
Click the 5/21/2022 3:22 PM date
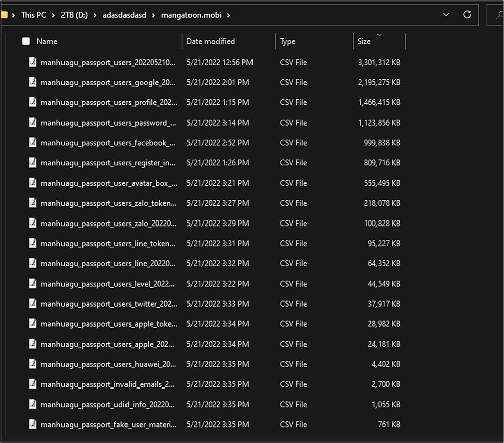coord(218,284)
